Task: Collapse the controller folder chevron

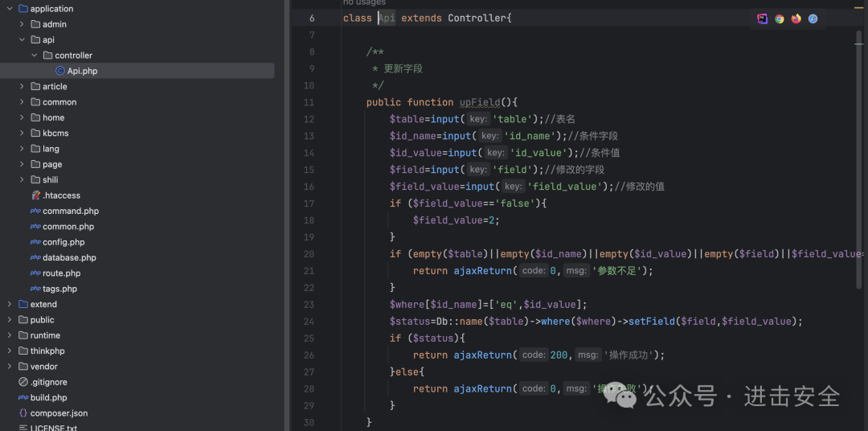Action: pos(34,55)
